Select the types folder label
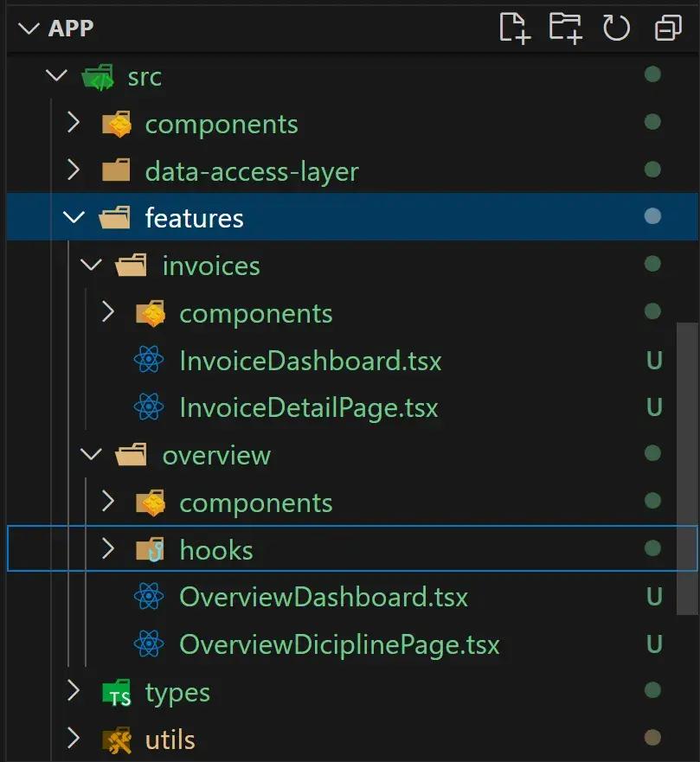This screenshot has height=762, width=700. tap(177, 693)
